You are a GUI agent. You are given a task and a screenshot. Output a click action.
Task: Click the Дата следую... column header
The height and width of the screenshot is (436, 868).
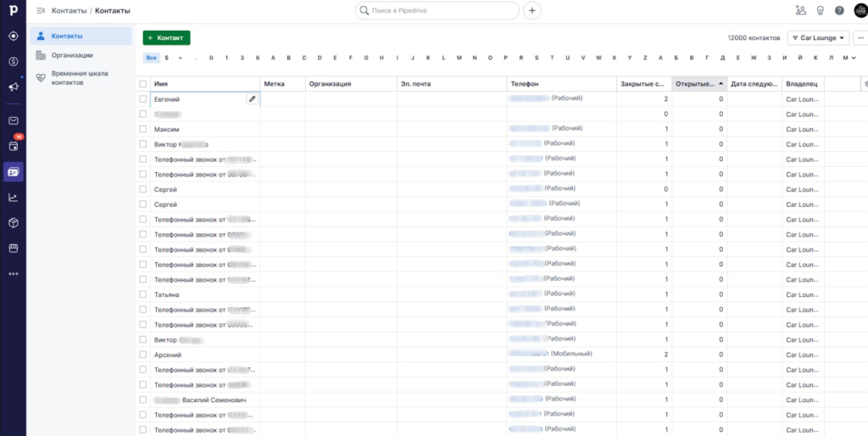point(754,84)
